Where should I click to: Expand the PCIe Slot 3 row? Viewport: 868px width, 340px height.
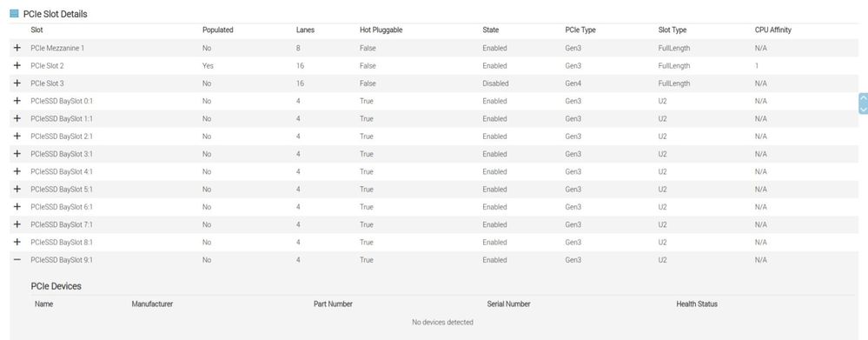17,83
